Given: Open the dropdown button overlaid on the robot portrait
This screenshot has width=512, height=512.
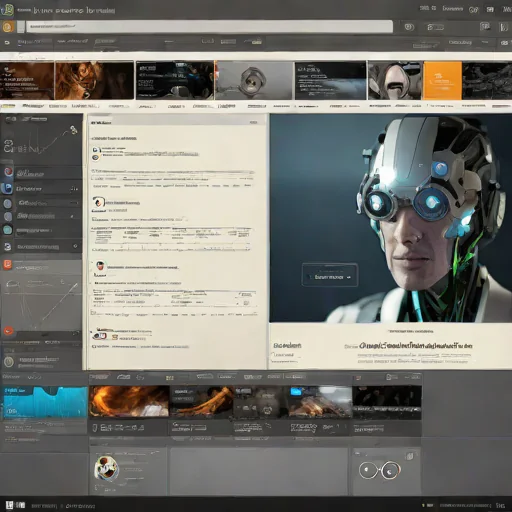Looking at the screenshot, I should point(330,275).
